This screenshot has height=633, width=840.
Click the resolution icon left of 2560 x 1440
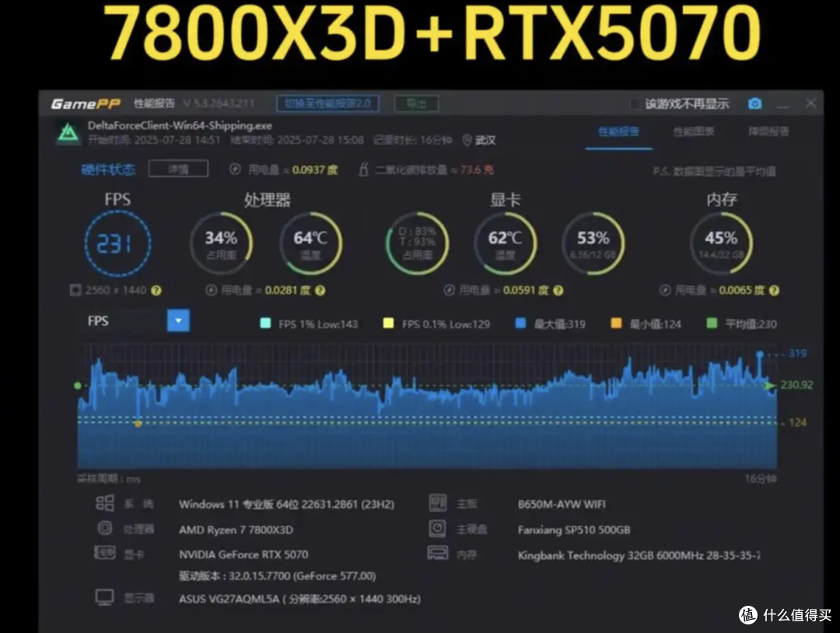point(75,290)
